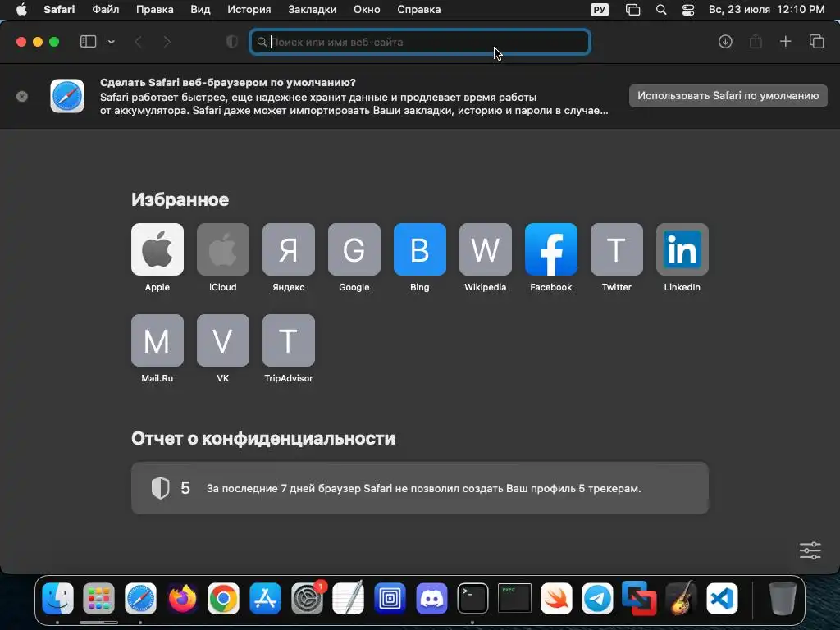The width and height of the screenshot is (840, 630).
Task: Click the address and search field
Action: (420, 42)
